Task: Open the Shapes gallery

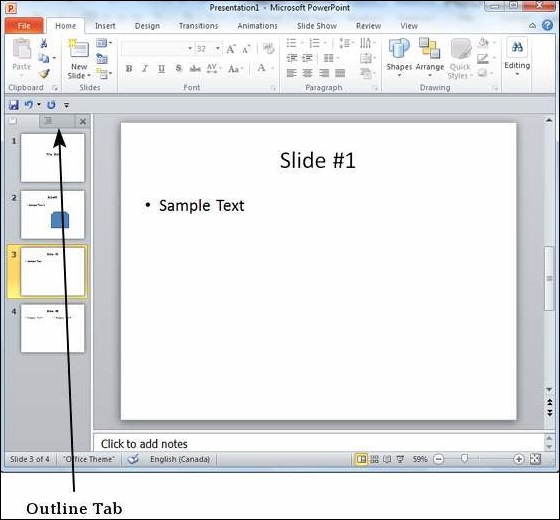Action: (x=399, y=58)
